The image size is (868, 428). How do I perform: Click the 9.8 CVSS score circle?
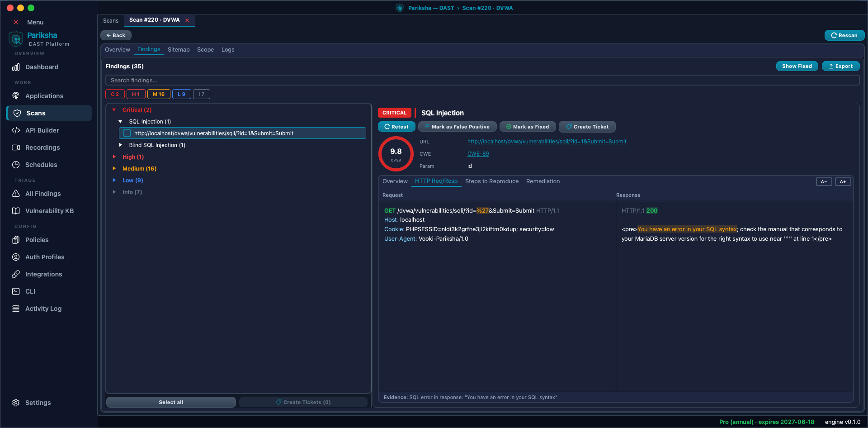(396, 154)
